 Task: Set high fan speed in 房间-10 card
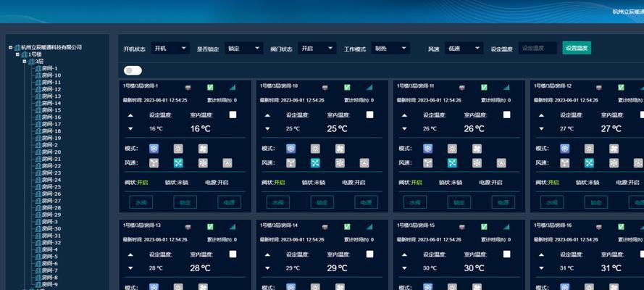pyautogui.click(x=340, y=163)
